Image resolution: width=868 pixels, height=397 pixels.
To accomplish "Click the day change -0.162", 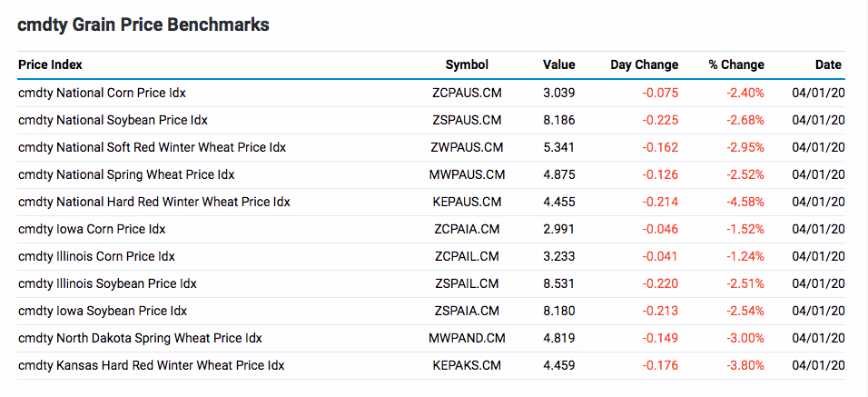I will pyautogui.click(x=660, y=147).
